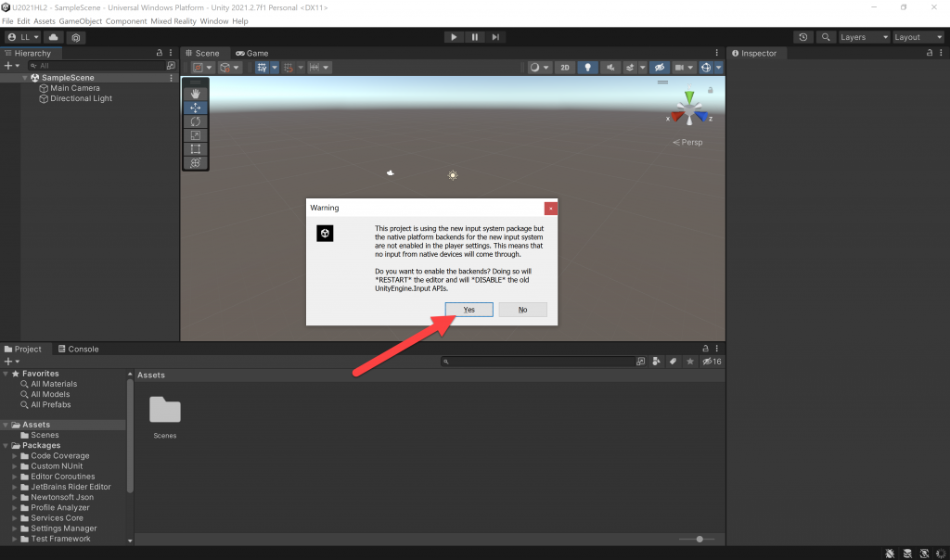Image resolution: width=950 pixels, height=560 pixels.
Task: Click No in the Warning dialog
Action: (522, 310)
